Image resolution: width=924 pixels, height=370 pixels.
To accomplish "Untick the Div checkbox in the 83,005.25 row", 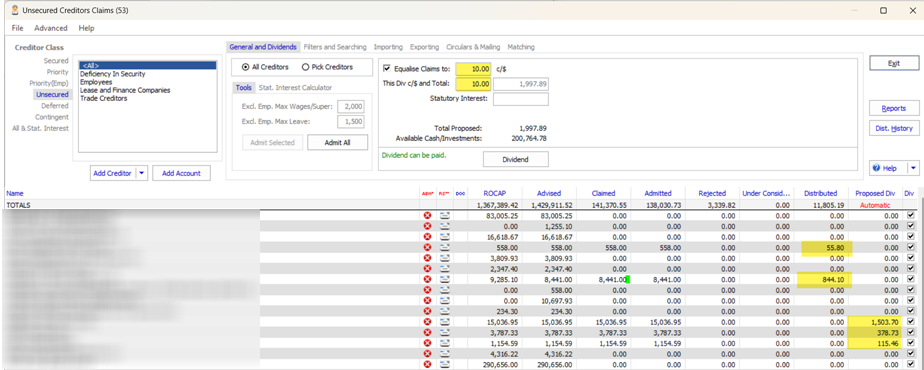I will pyautogui.click(x=911, y=216).
